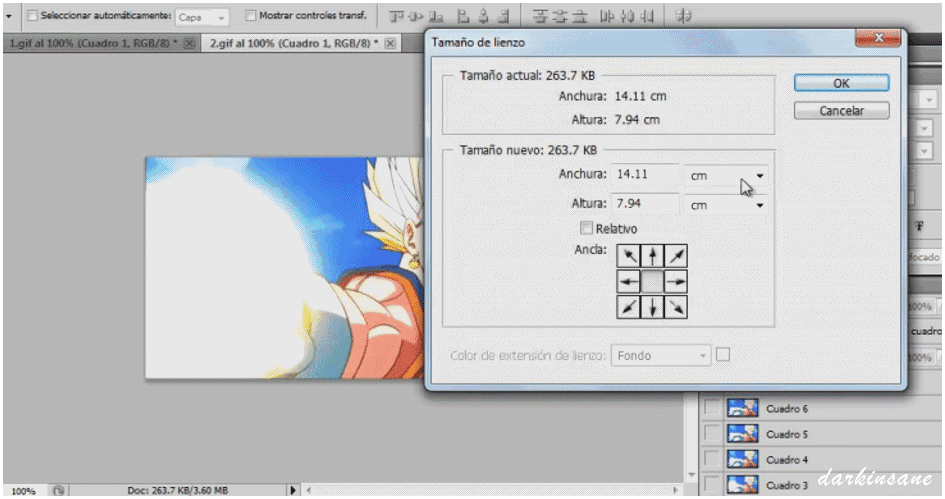Click the new Anchura value field
Viewport: 945px width, 499px height.
[645, 174]
